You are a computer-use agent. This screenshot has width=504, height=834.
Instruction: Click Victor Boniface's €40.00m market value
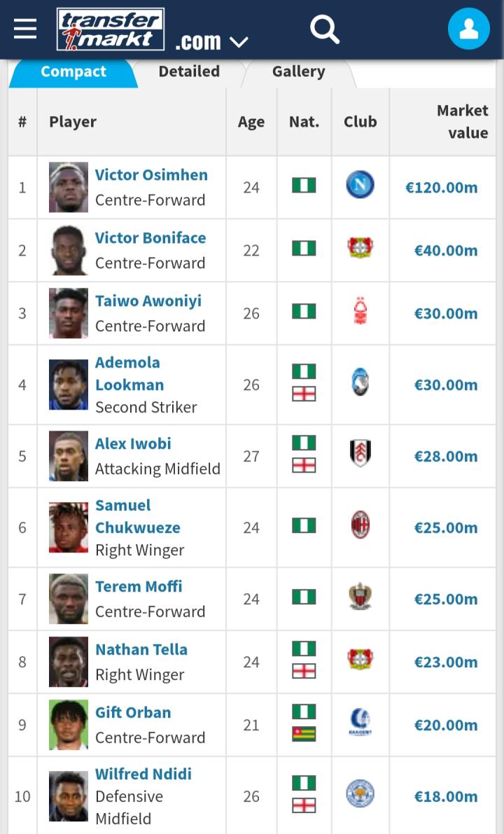(446, 251)
